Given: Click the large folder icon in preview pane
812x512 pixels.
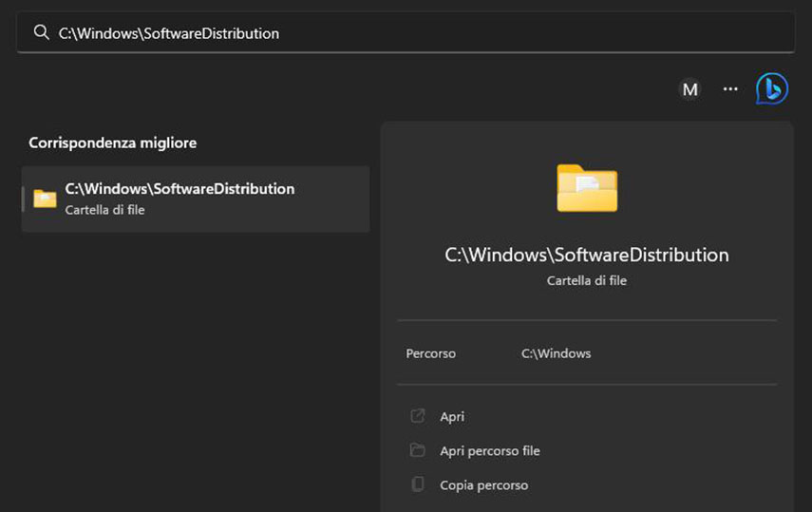Looking at the screenshot, I should coord(587,187).
